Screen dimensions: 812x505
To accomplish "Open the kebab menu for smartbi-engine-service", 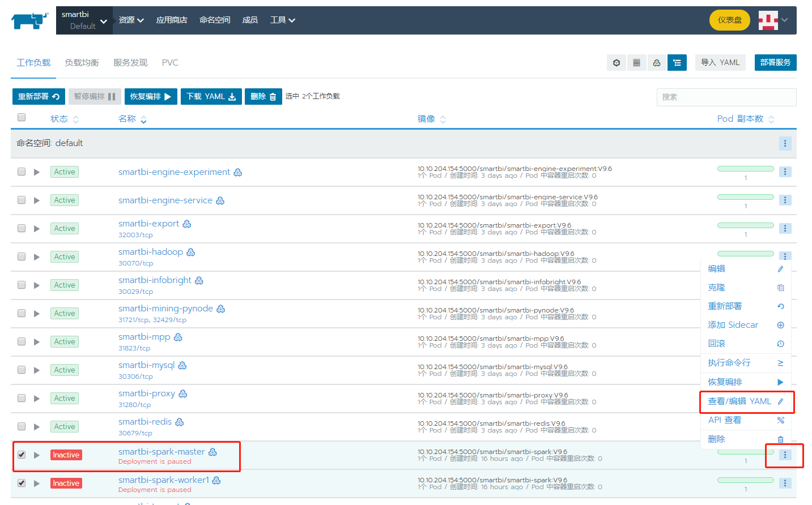I will coord(785,200).
